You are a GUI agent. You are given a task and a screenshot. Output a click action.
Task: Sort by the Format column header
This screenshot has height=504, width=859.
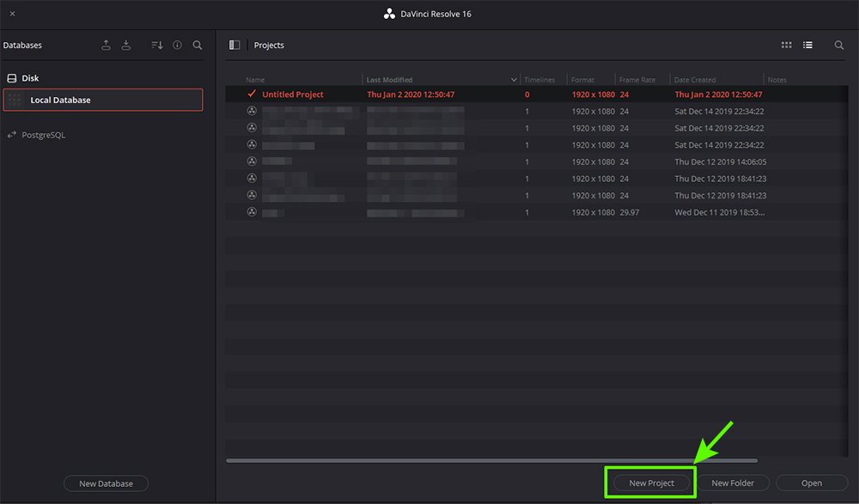(x=583, y=80)
